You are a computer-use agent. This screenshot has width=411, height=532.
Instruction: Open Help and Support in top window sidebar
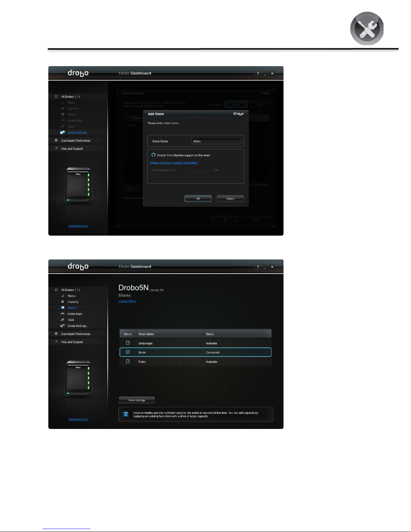tap(72, 149)
